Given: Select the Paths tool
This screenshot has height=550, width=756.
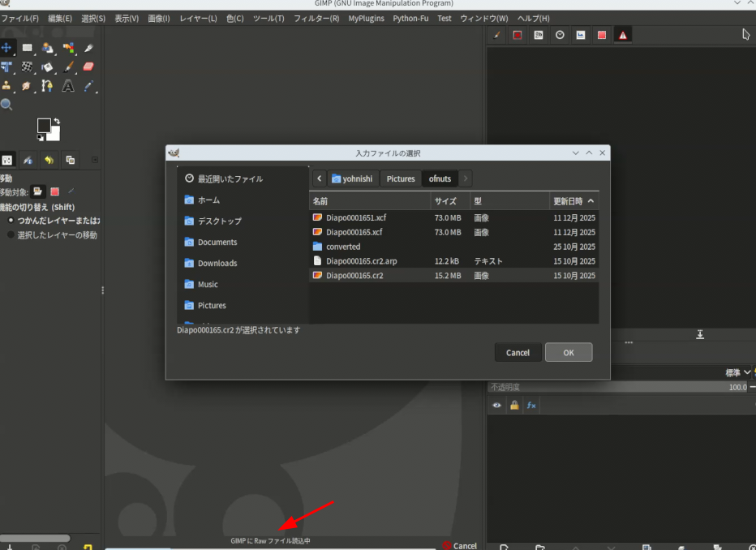Looking at the screenshot, I should tap(47, 86).
